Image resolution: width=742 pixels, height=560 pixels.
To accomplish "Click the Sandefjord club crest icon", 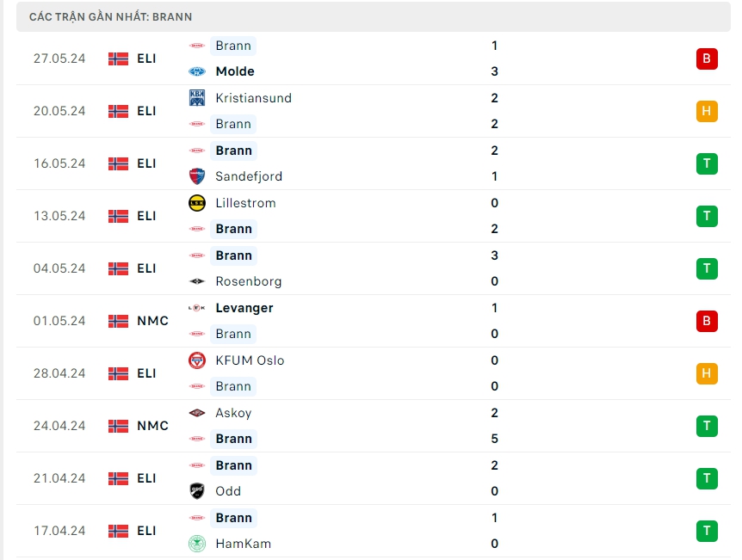I will pos(197,176).
